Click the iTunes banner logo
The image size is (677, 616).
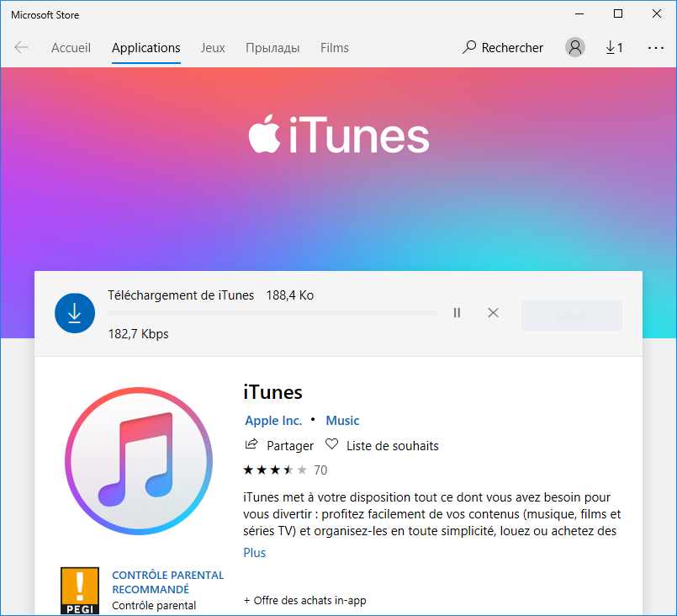coord(338,135)
